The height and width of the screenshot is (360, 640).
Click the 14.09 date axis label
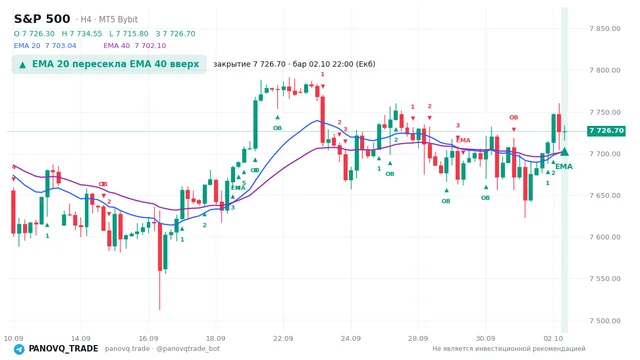(x=80, y=338)
